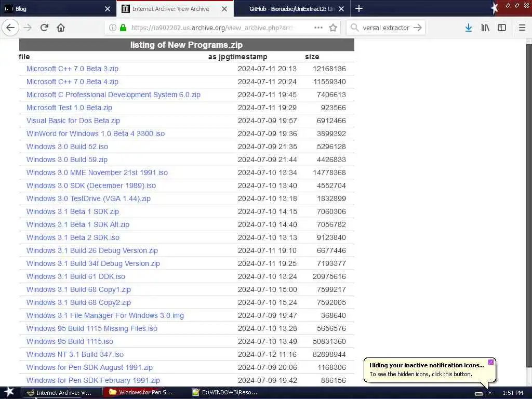Open Windows for Pen SDK August 1991.zip
This screenshot has height=399, width=532.
coord(89,367)
